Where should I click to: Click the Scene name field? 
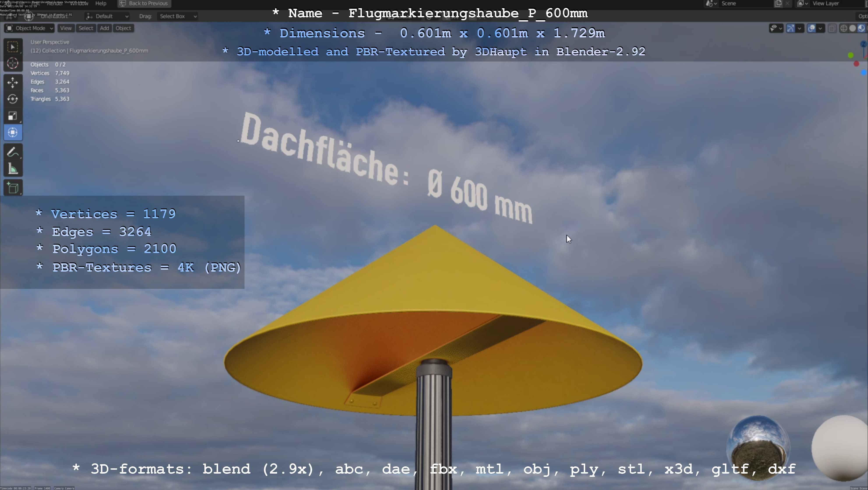pyautogui.click(x=746, y=3)
